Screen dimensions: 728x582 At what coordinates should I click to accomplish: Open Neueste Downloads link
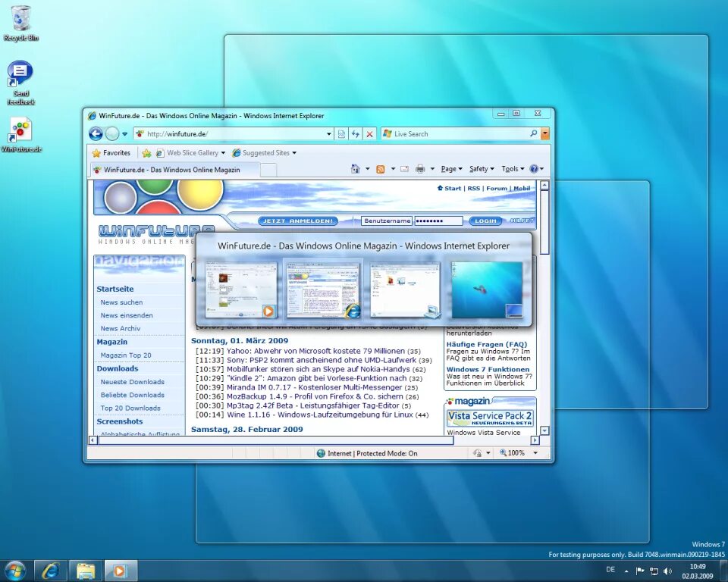point(132,381)
